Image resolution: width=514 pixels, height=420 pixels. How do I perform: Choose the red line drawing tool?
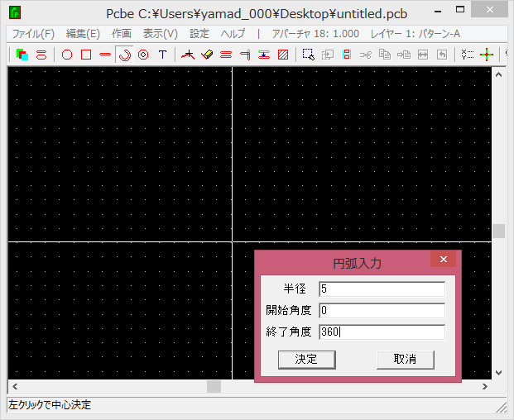105,55
